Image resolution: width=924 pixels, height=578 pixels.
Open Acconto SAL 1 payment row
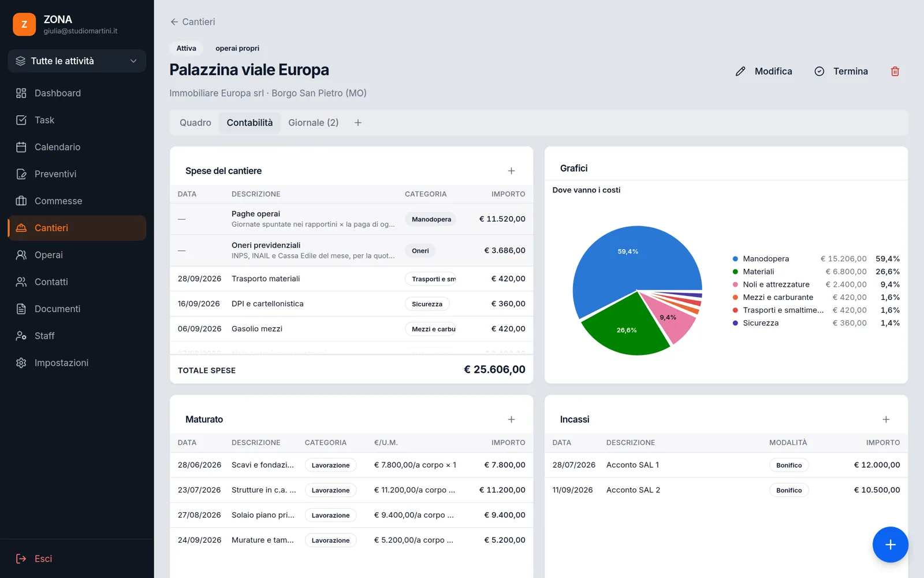click(x=726, y=465)
